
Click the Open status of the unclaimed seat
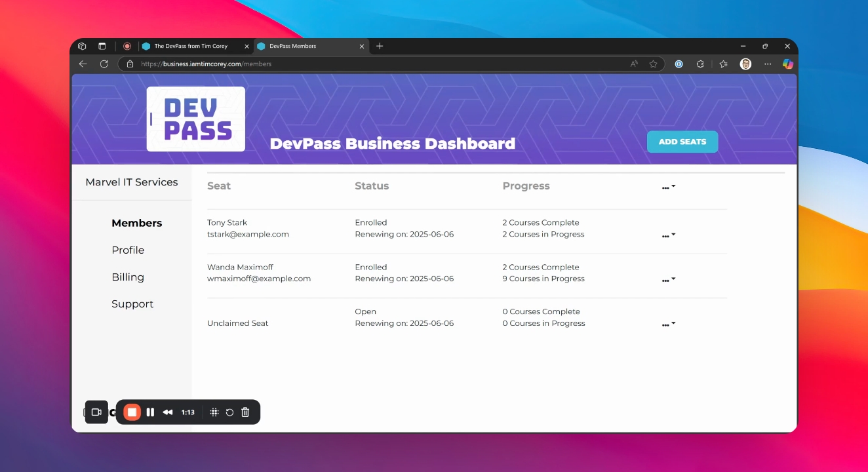tap(366, 311)
